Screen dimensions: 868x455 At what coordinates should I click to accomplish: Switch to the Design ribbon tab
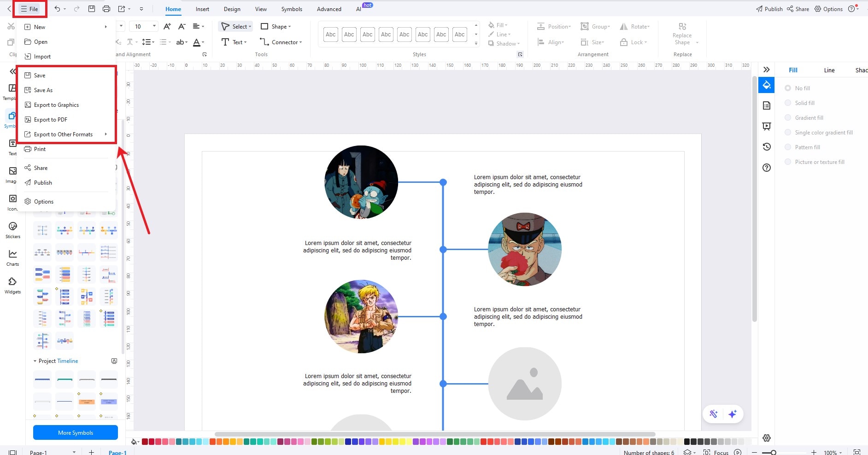(x=232, y=9)
